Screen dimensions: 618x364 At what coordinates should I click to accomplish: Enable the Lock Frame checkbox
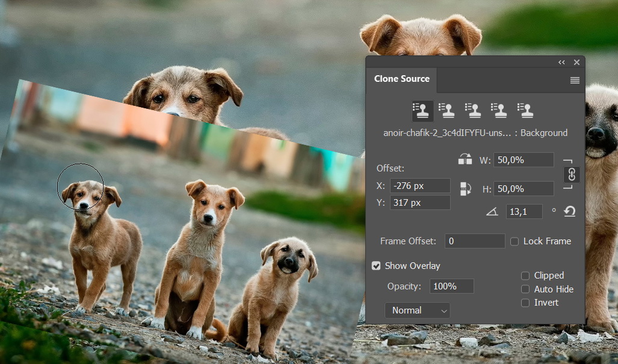[514, 241]
